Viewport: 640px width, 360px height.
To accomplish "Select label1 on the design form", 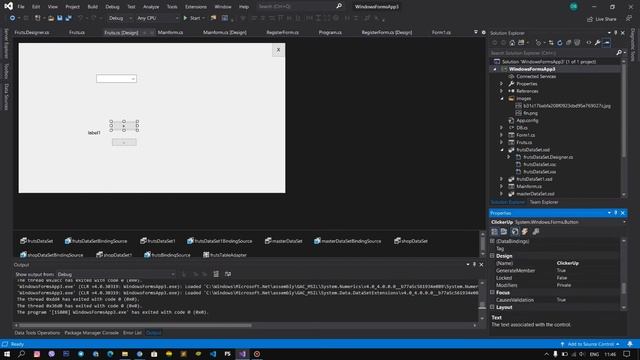I will tap(94, 133).
